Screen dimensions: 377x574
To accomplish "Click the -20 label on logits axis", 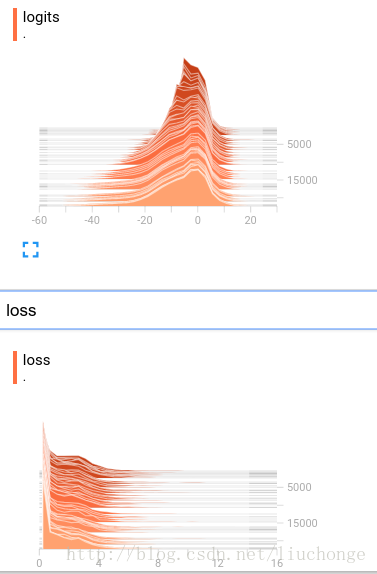I will click(x=145, y=220).
